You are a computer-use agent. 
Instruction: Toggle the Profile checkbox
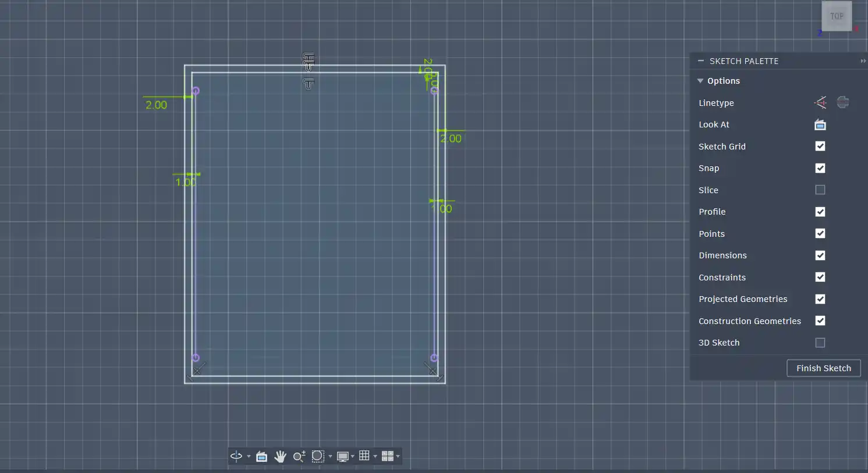[x=820, y=212]
